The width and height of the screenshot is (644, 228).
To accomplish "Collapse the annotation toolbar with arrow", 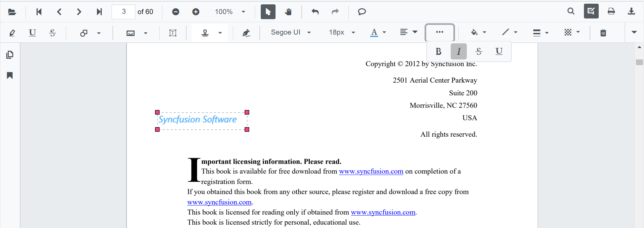I will click(x=634, y=32).
